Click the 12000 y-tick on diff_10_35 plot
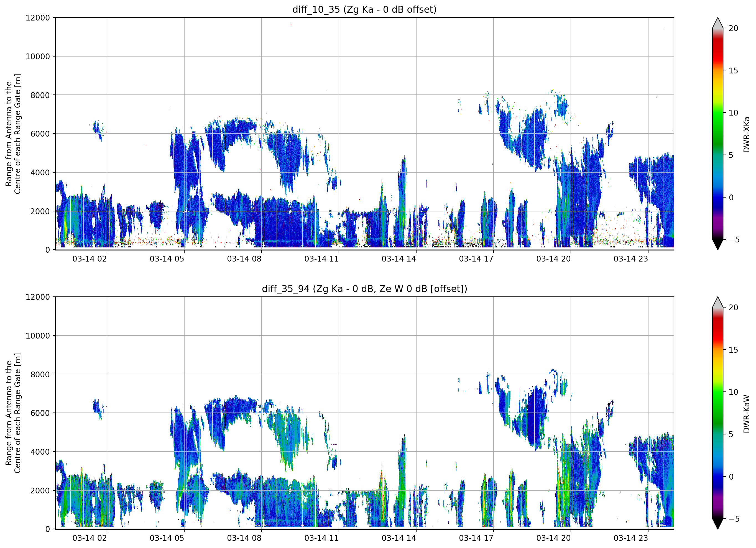 tap(38, 18)
